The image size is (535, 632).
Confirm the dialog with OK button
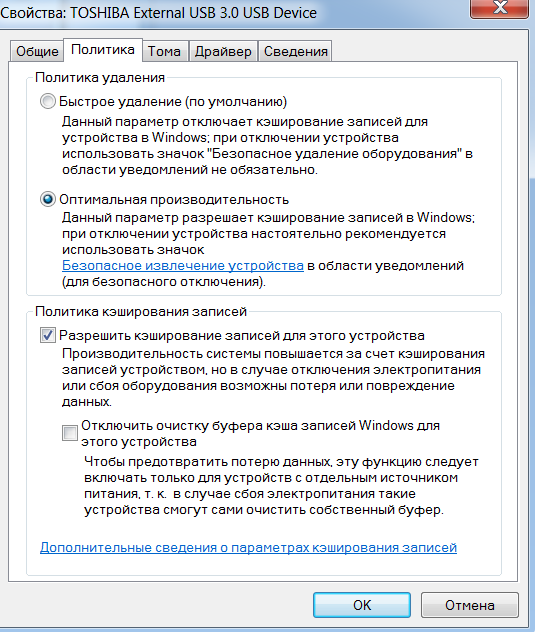coord(362,605)
